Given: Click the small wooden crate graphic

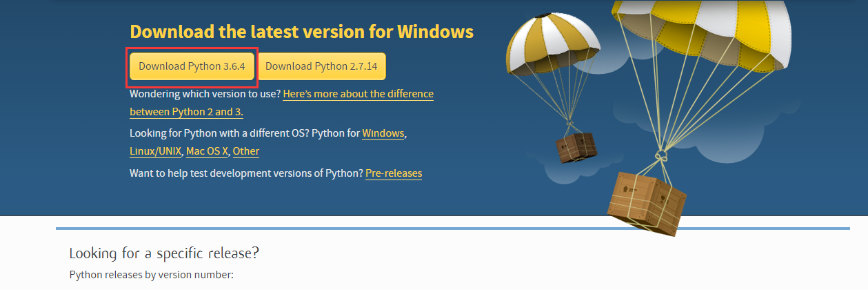Looking at the screenshot, I should (x=576, y=146).
